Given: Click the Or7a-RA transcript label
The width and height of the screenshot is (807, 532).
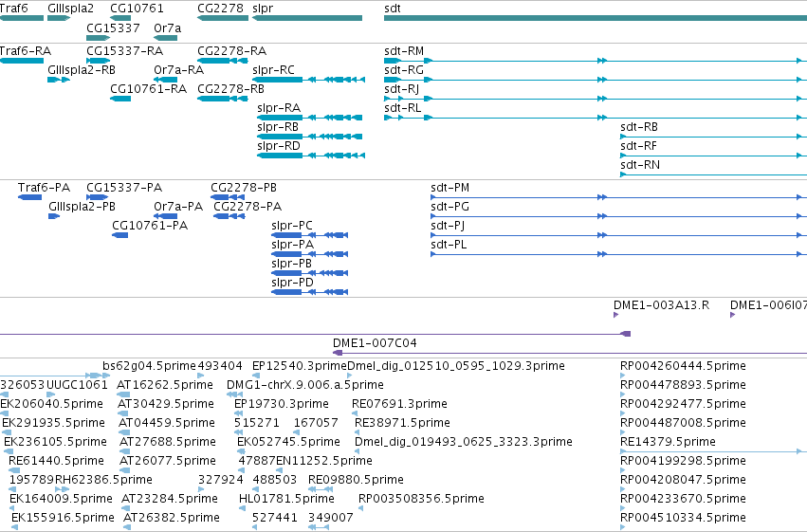Looking at the screenshot, I should (x=178, y=70).
